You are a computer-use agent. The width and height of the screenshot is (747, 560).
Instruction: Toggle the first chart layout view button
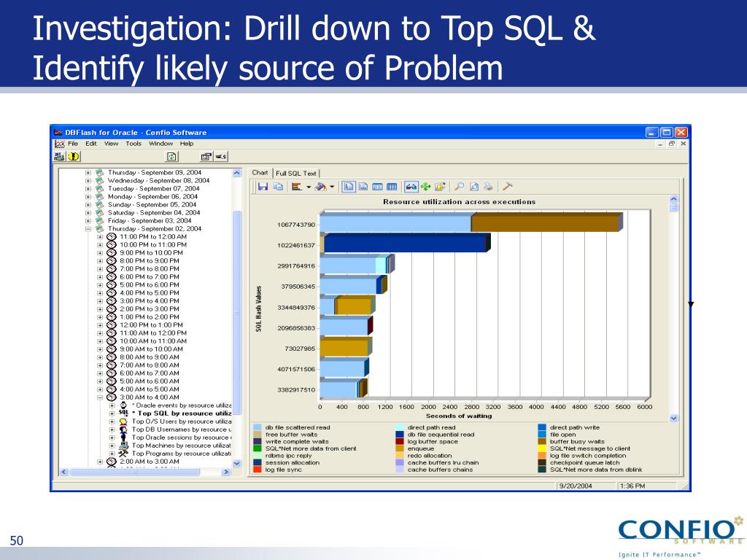[349, 187]
